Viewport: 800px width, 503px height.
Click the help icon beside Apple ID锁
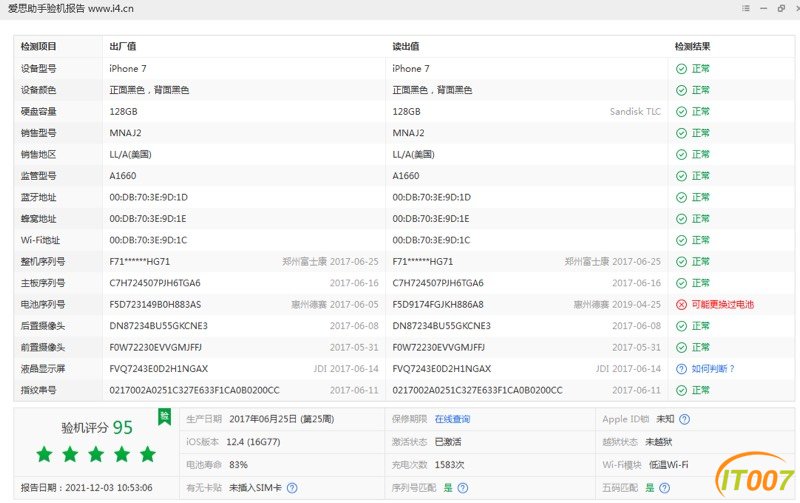point(685,419)
